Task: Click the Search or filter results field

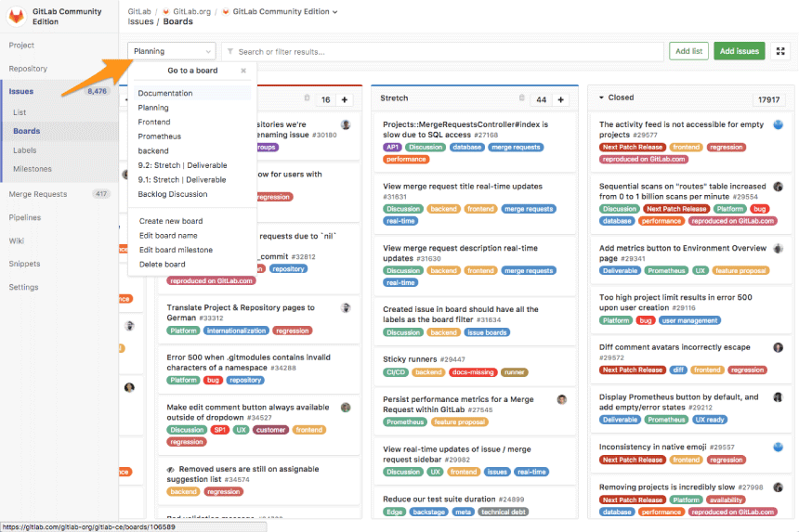Action: [x=442, y=51]
